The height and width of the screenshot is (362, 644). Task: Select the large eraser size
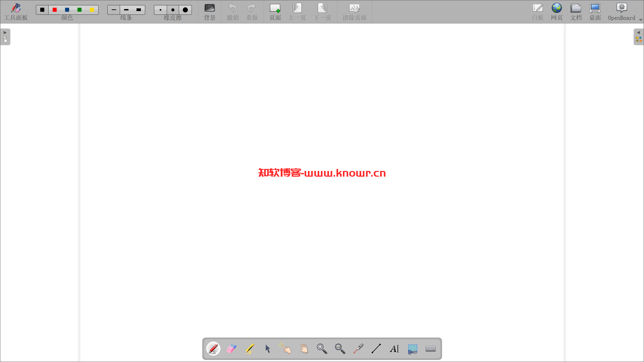click(185, 10)
